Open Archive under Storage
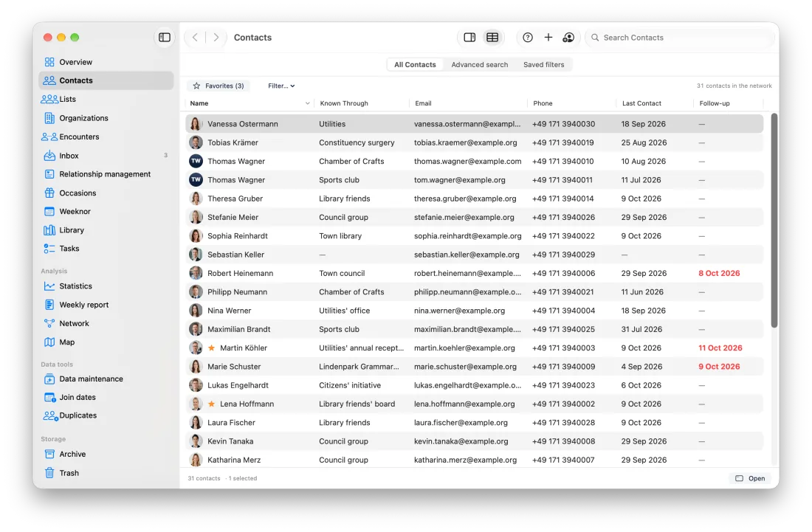Screen dimensions: 812x532 click(x=106, y=455)
